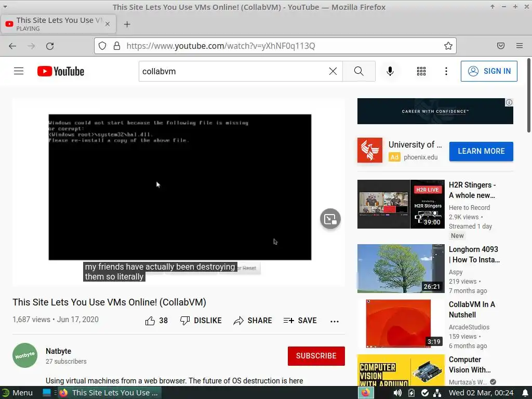The height and width of the screenshot is (399, 532).
Task: Open notifications bell in tray
Action: click(525, 393)
